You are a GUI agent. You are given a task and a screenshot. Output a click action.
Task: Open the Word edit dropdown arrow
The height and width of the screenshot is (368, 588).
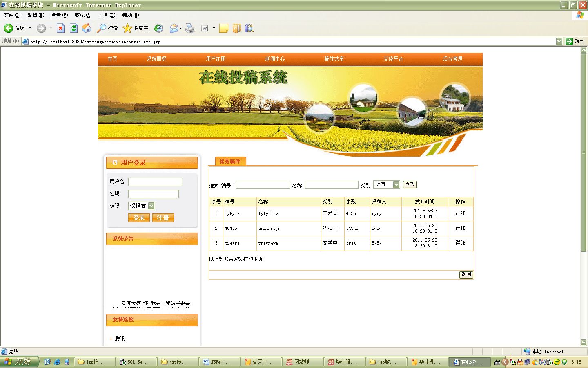214,28
